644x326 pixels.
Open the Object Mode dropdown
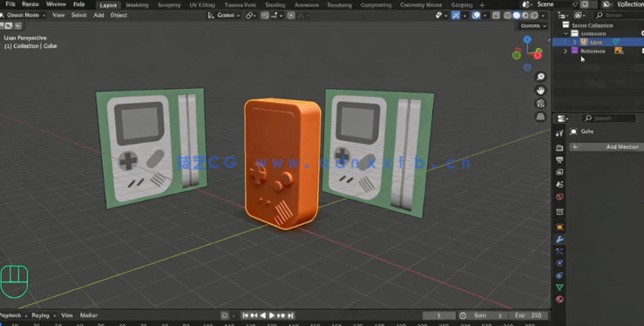coord(23,15)
